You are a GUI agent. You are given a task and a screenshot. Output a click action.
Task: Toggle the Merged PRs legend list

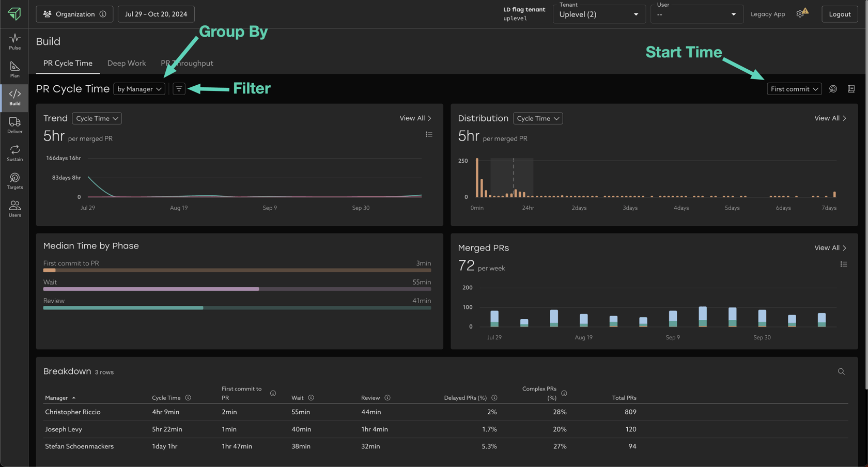[843, 264]
